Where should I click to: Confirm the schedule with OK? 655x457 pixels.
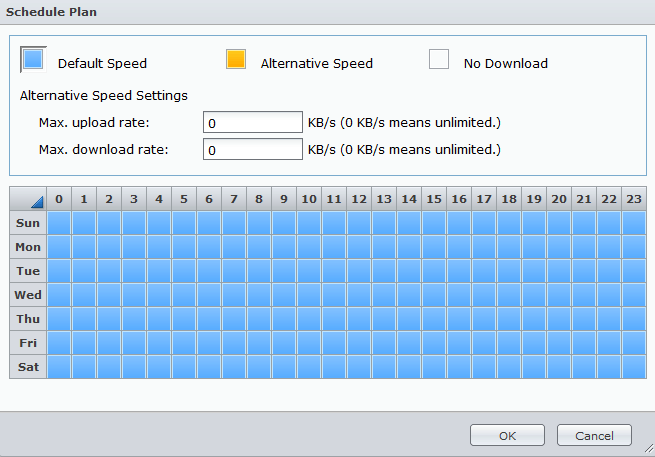point(507,435)
